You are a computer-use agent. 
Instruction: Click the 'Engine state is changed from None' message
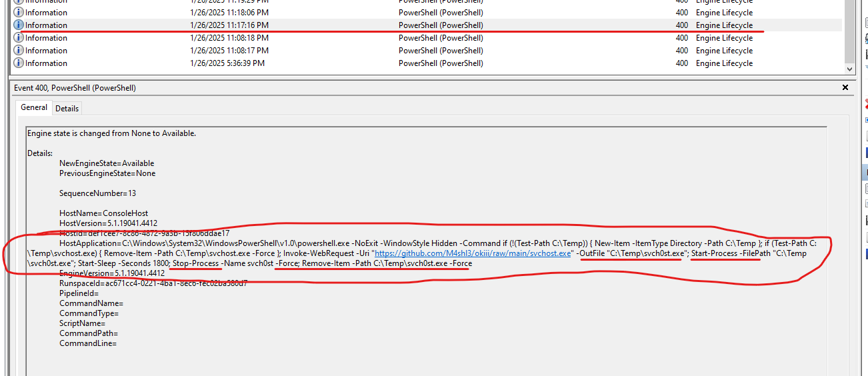point(111,133)
